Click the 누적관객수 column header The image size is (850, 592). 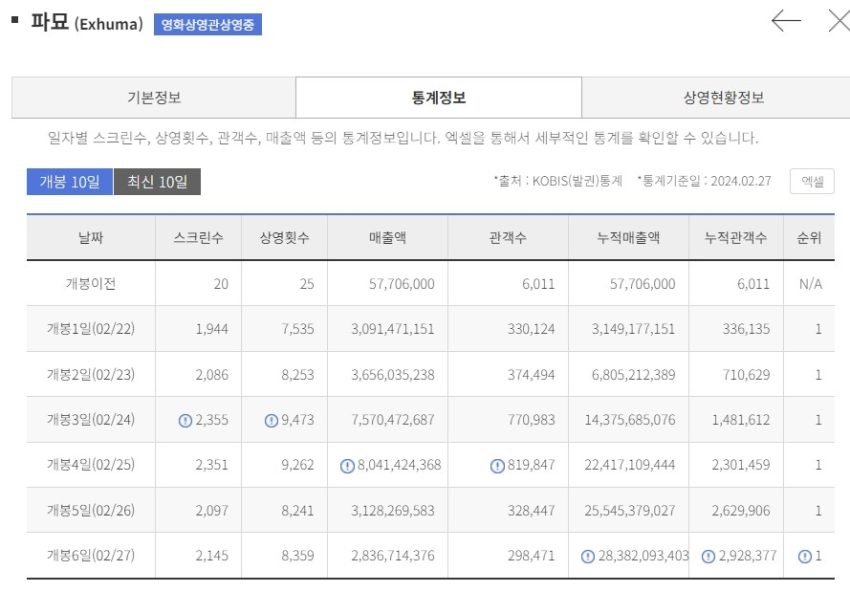tap(736, 237)
